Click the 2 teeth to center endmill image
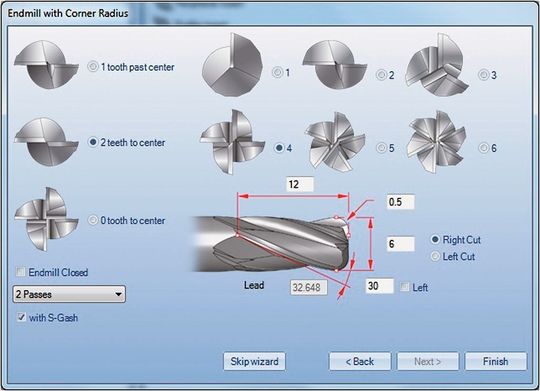 tap(46, 142)
